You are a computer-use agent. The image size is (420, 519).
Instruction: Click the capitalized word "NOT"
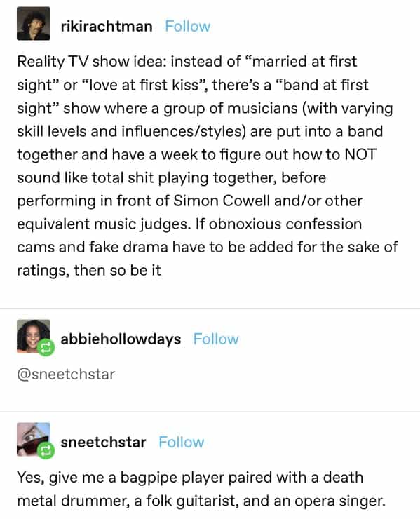click(x=360, y=154)
